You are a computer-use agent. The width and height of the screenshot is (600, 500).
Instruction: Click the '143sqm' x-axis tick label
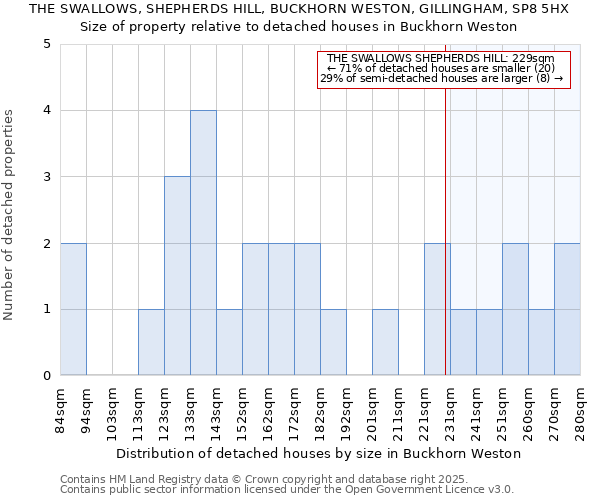point(216,415)
